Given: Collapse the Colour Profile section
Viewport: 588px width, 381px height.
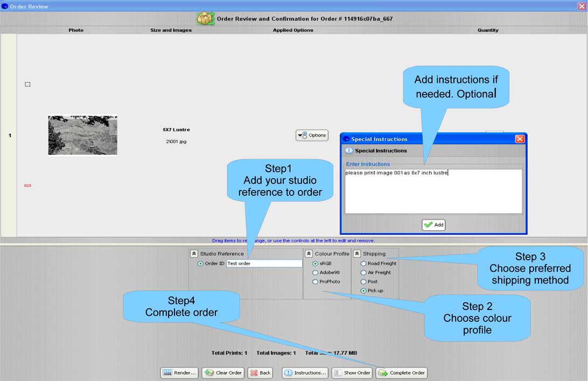Looking at the screenshot, I should 309,253.
